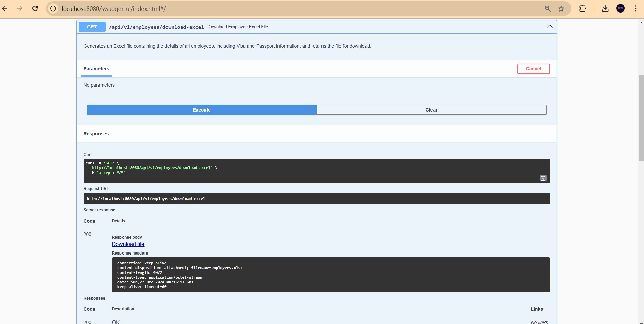
Task: Click the 'Links' column header
Action: click(537, 309)
